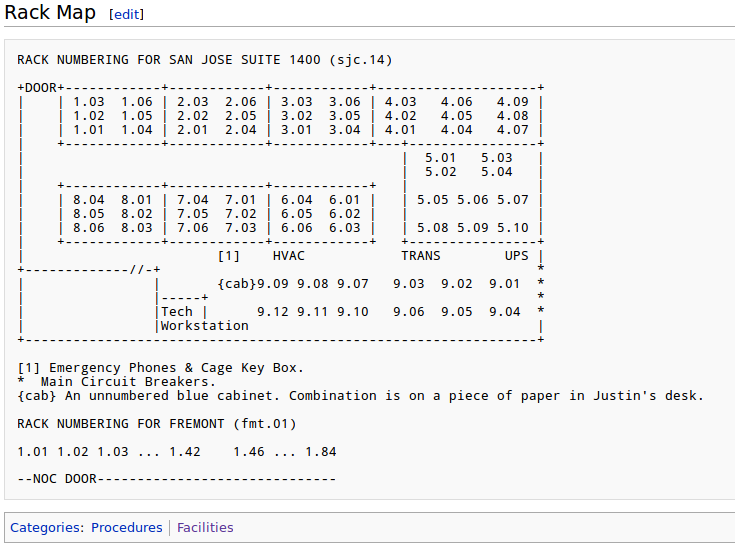Open the Categories link
The image size is (735, 545).
point(47,527)
